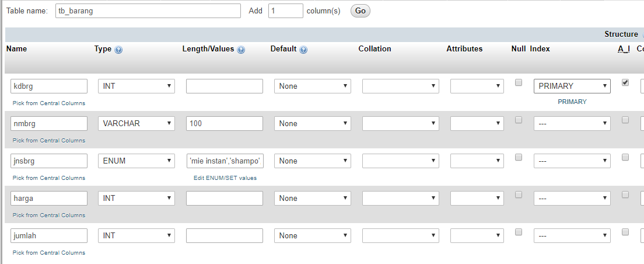Click Pick from Central Columns under kdbrg
Image resolution: width=644 pixels, height=264 pixels.
click(x=49, y=103)
